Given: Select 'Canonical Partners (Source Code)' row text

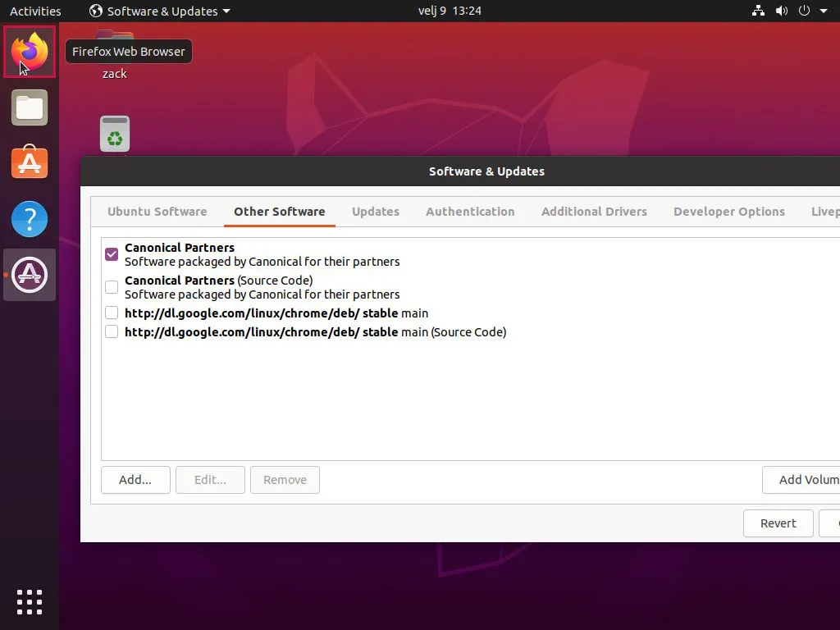Looking at the screenshot, I should point(262,287).
